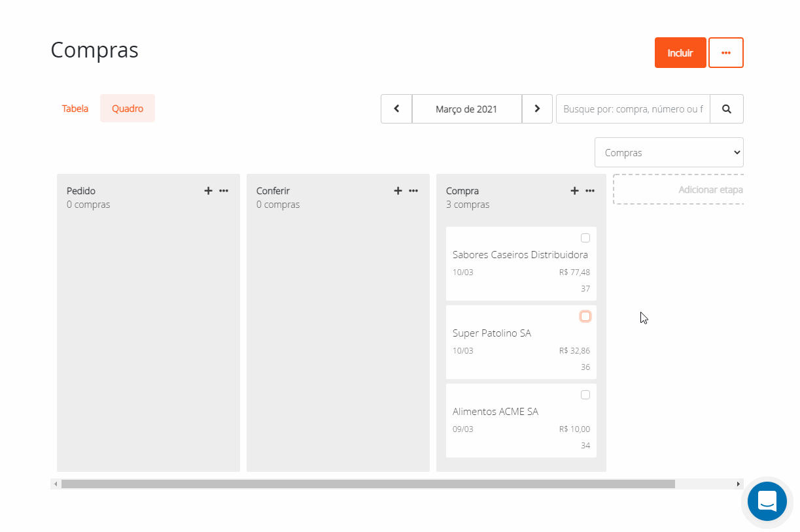The image size is (800, 532).
Task: Click the Adicionar etapa placeholder
Action: pyautogui.click(x=678, y=190)
